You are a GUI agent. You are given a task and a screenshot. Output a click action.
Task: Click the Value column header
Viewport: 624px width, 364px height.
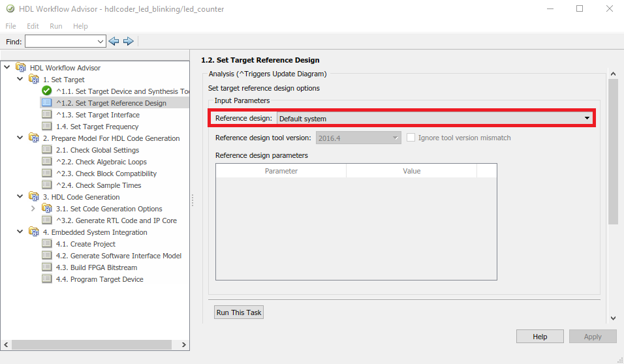411,171
